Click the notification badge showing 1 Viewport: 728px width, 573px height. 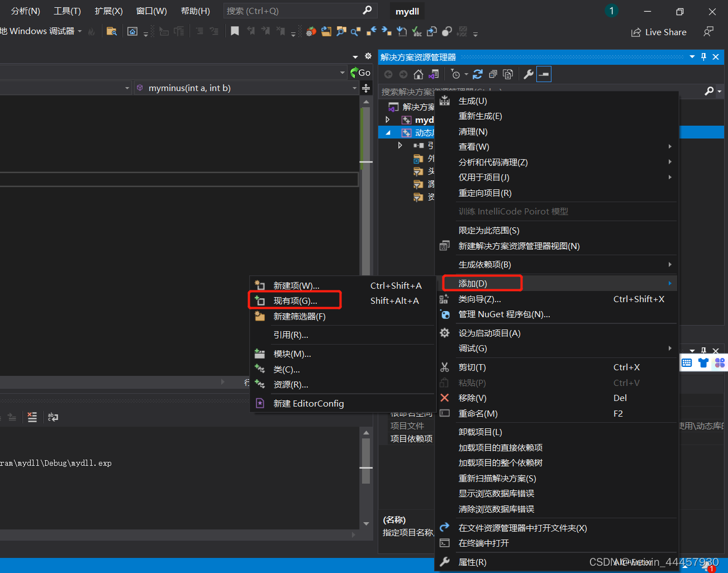pos(611,11)
